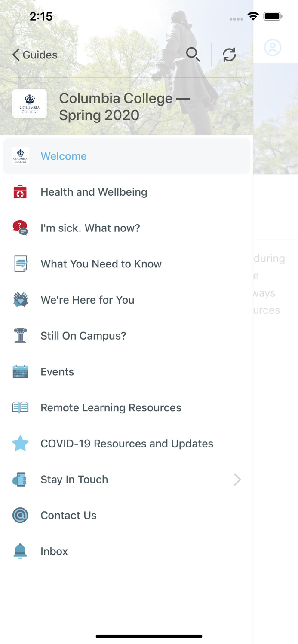Open the user profile icon
Screen dimensions: 298x644
coord(273,48)
